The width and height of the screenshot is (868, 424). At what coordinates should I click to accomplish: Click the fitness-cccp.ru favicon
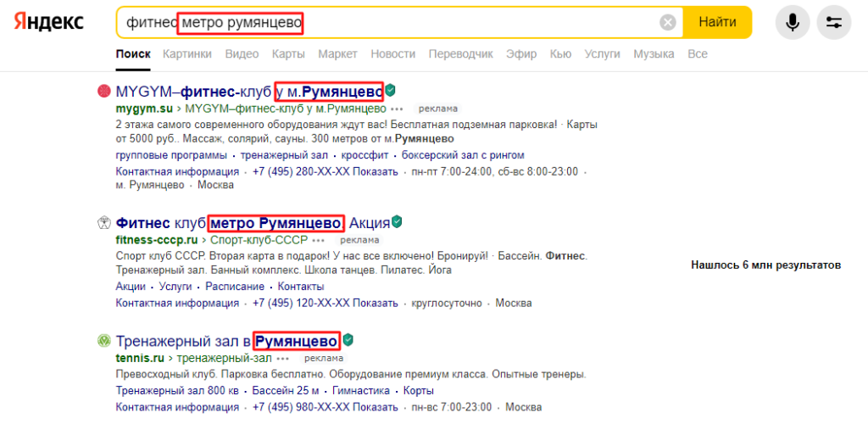tap(103, 223)
